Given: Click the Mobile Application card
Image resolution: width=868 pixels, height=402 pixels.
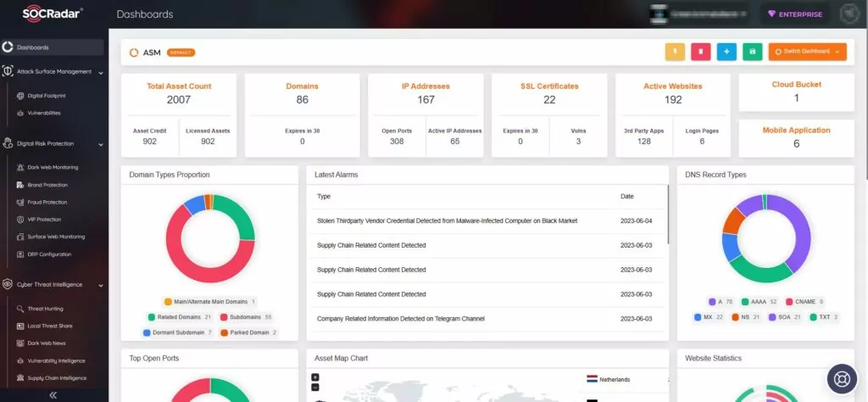Looking at the screenshot, I should coord(797,138).
